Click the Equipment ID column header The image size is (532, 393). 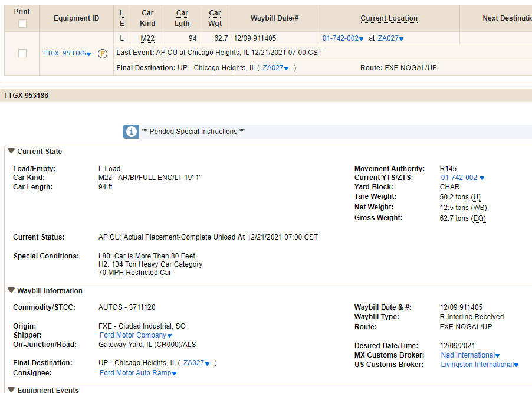click(76, 18)
